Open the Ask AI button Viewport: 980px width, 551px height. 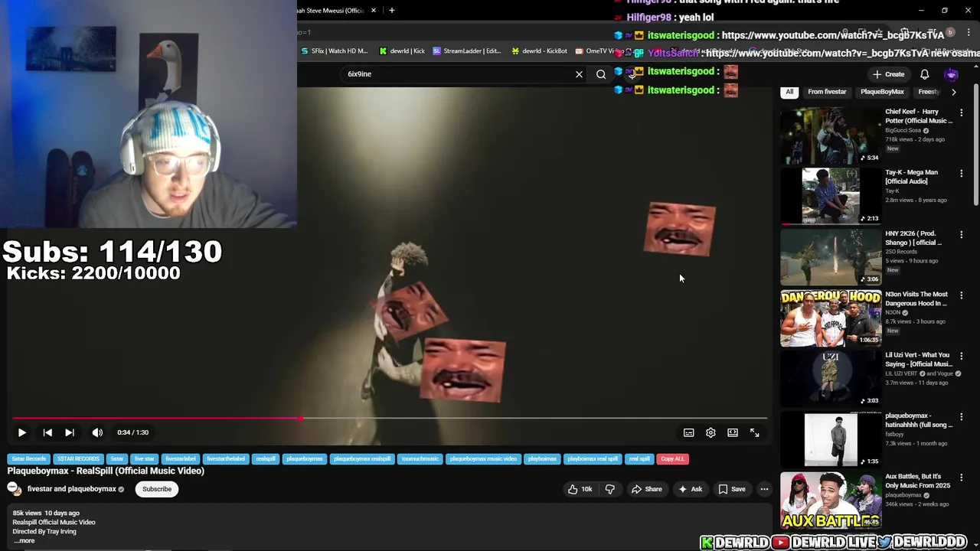pos(690,489)
